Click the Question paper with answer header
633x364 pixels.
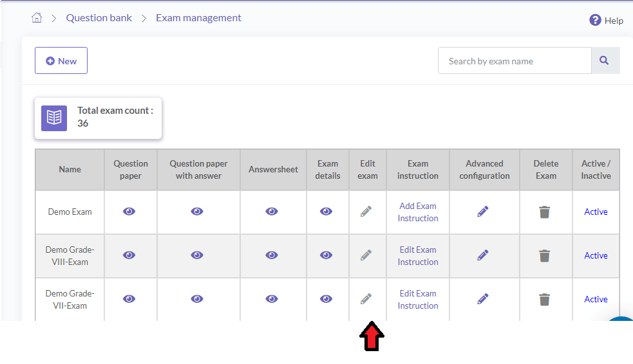pyautogui.click(x=198, y=170)
